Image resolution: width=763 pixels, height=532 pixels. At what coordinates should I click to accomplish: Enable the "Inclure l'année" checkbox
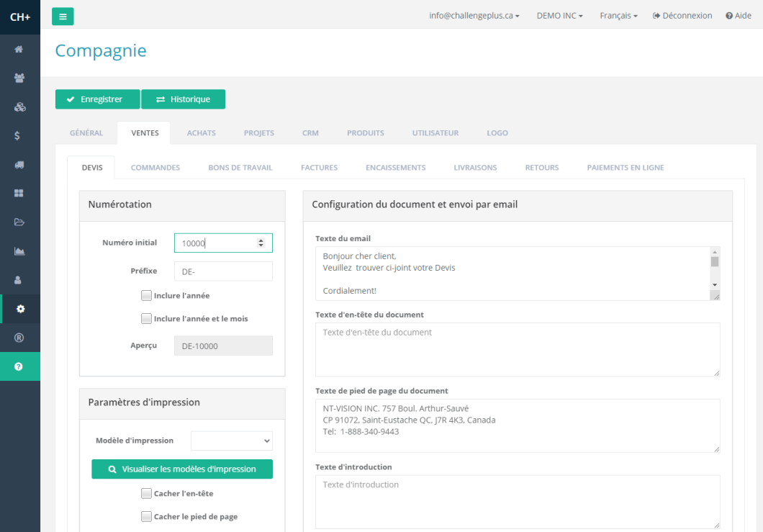pos(146,295)
